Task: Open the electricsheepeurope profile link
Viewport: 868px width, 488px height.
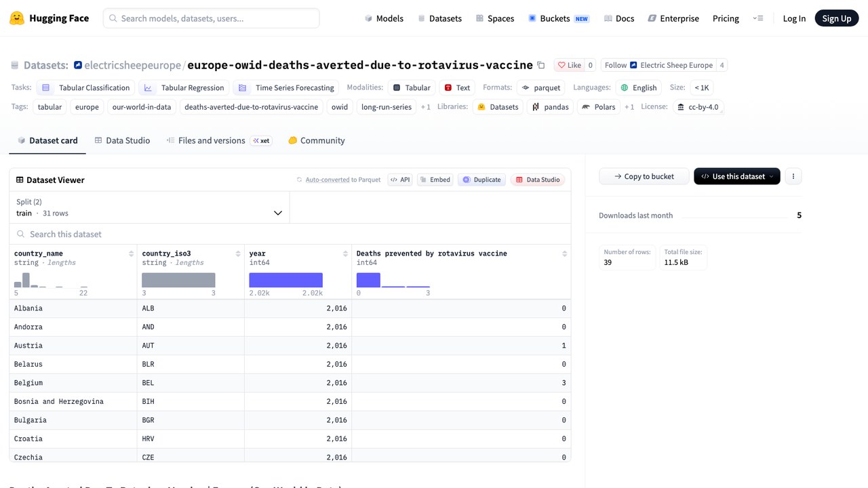Action: [x=132, y=65]
